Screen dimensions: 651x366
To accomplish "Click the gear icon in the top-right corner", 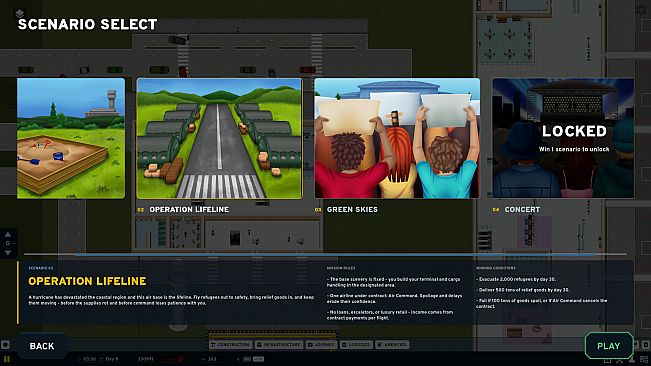I will pyautogui.click(x=642, y=10).
